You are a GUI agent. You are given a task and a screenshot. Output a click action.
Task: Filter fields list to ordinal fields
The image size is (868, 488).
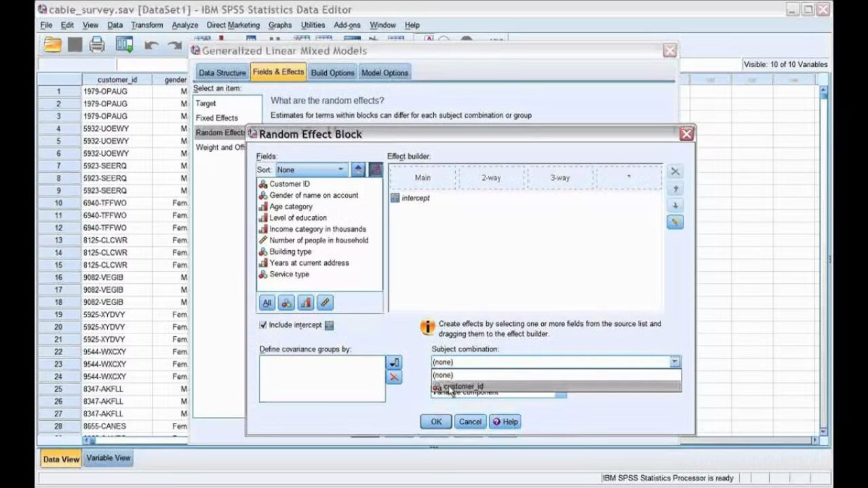[306, 303]
